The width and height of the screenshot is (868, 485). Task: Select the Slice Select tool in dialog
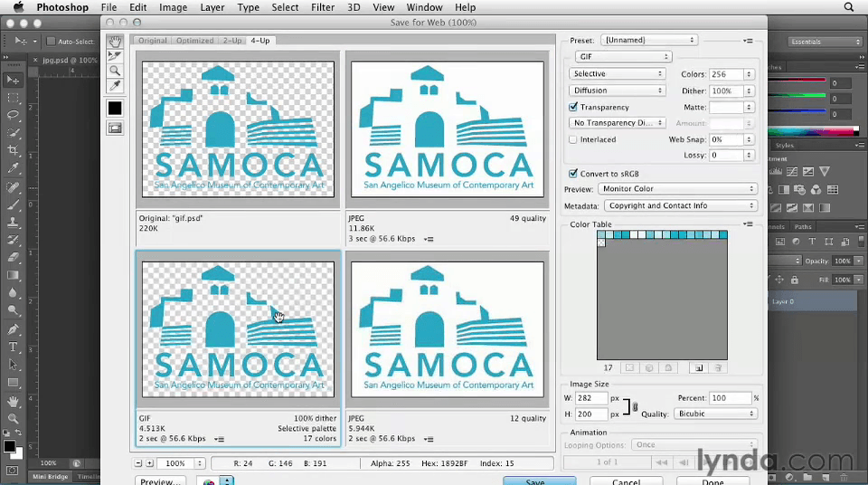tap(115, 56)
